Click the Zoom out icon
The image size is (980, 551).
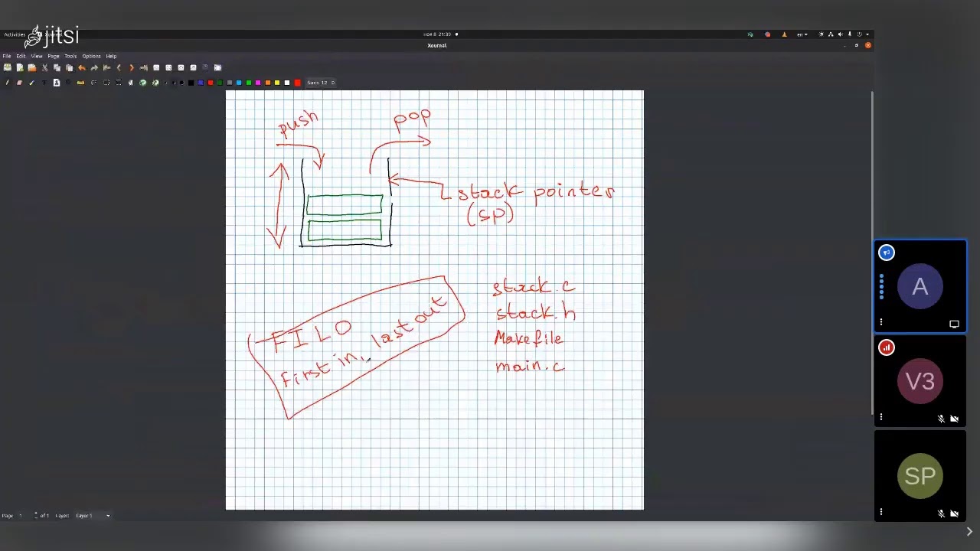point(156,67)
